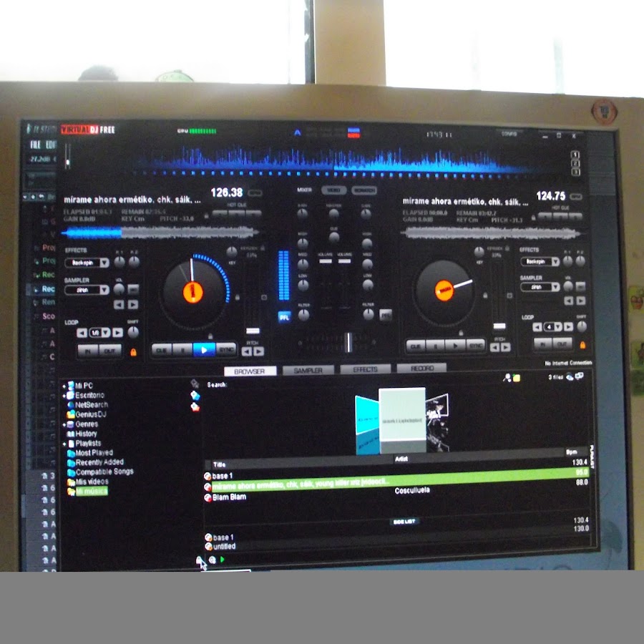Click the orange loop lock icon on left deck
This screenshot has width=644, height=644.
coord(132,352)
